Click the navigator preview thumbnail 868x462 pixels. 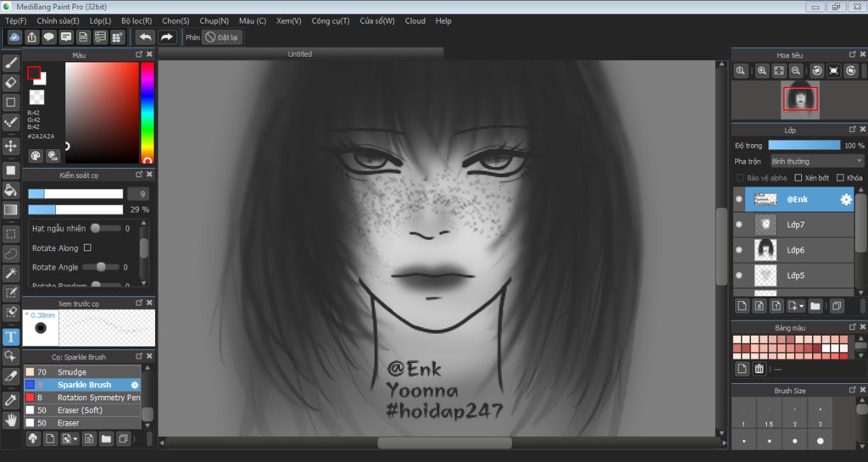800,99
